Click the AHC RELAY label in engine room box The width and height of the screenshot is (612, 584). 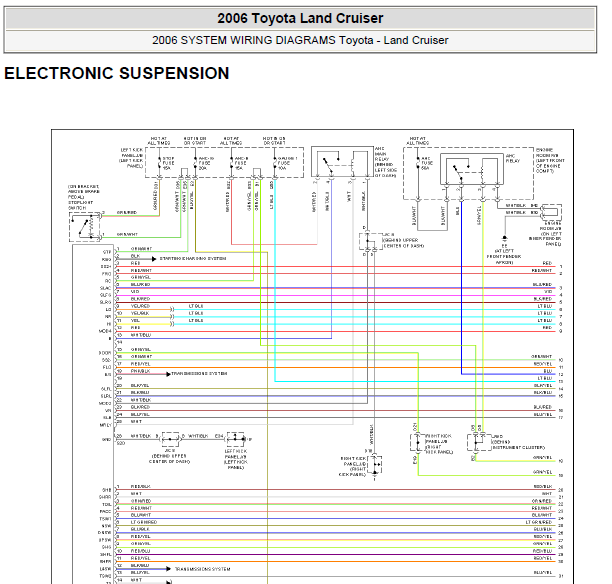point(513,158)
